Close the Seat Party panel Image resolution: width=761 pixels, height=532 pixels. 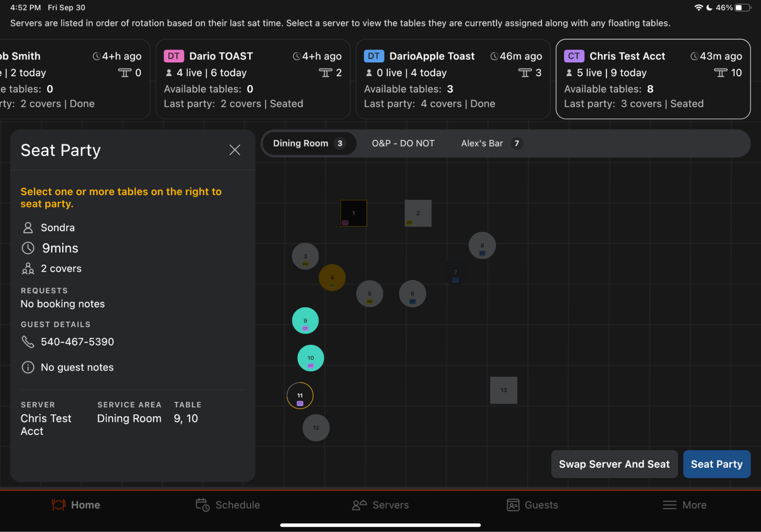[235, 150]
